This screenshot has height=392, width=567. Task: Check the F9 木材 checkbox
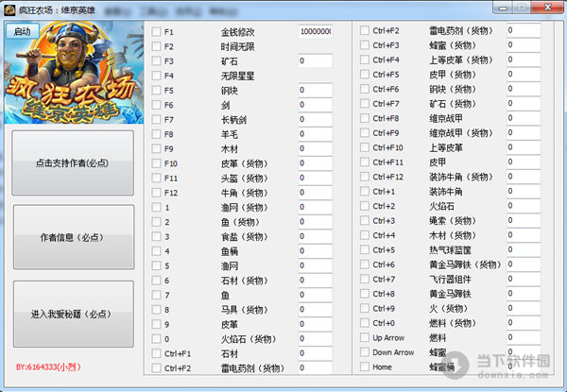pyautogui.click(x=156, y=149)
